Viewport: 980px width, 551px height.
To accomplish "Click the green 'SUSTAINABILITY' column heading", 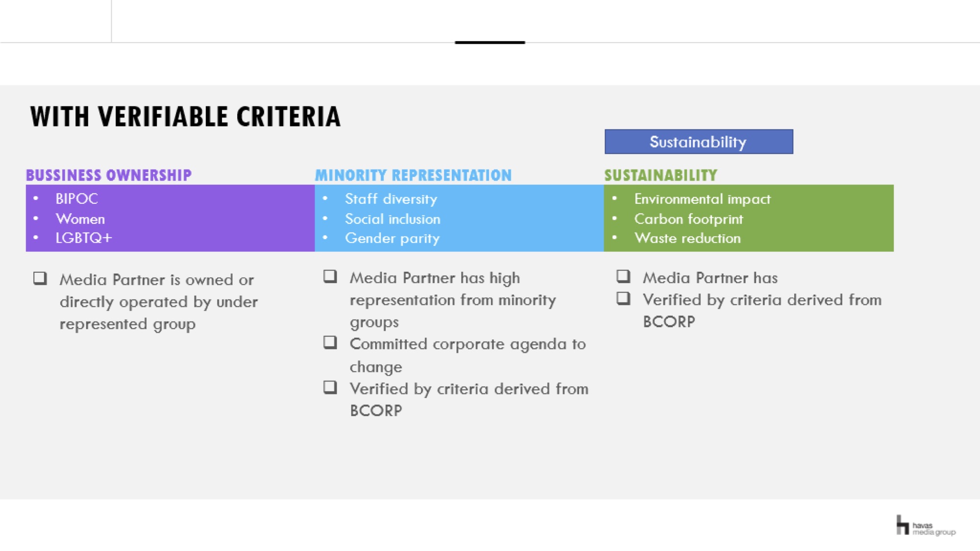I will [x=661, y=175].
